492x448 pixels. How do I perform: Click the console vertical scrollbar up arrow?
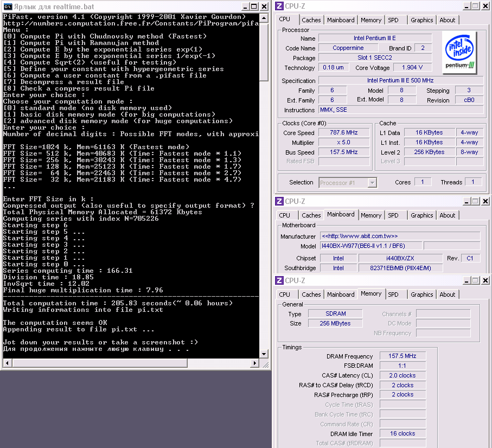click(x=264, y=18)
